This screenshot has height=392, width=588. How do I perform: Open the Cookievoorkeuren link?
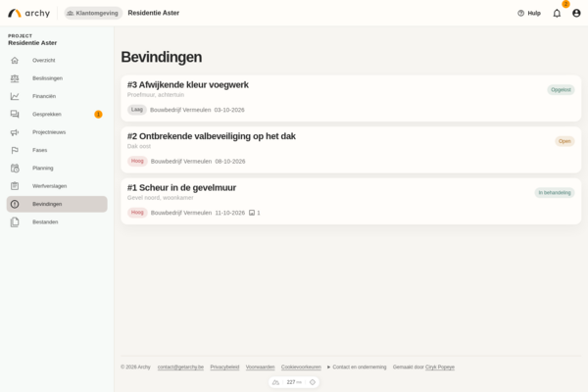tap(301, 367)
